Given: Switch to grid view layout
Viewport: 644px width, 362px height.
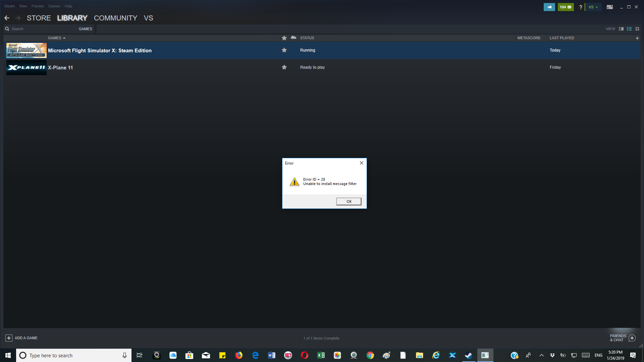Looking at the screenshot, I should (x=637, y=29).
